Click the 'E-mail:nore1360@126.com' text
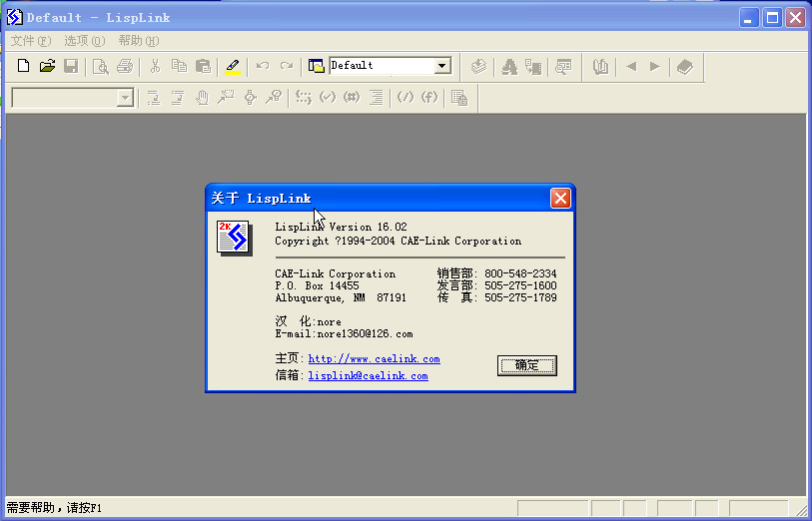 (344, 333)
